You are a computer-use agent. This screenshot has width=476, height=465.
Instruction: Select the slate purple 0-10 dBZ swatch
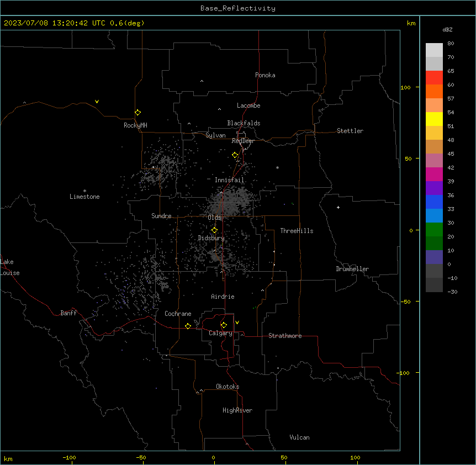pyautogui.click(x=434, y=257)
